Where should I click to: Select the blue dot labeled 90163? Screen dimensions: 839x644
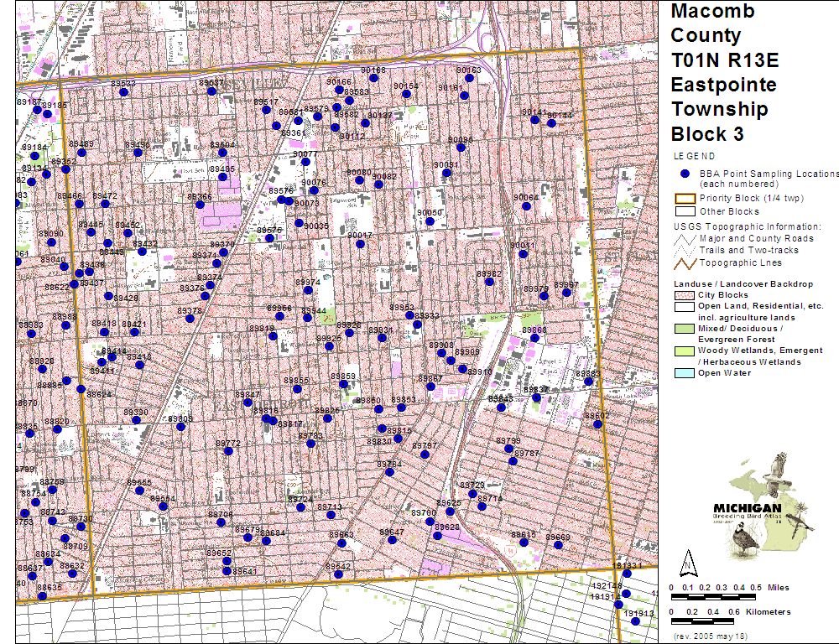(470, 79)
